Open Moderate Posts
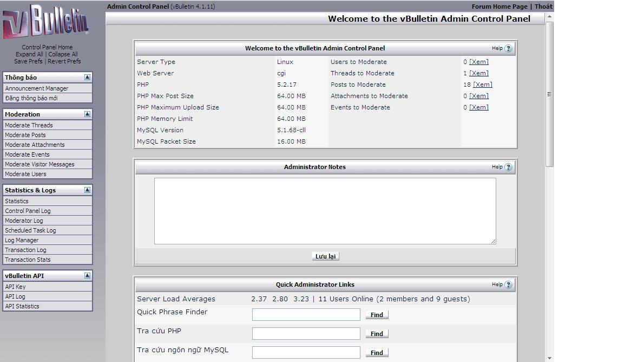This screenshot has height=362, width=644. coord(47,135)
